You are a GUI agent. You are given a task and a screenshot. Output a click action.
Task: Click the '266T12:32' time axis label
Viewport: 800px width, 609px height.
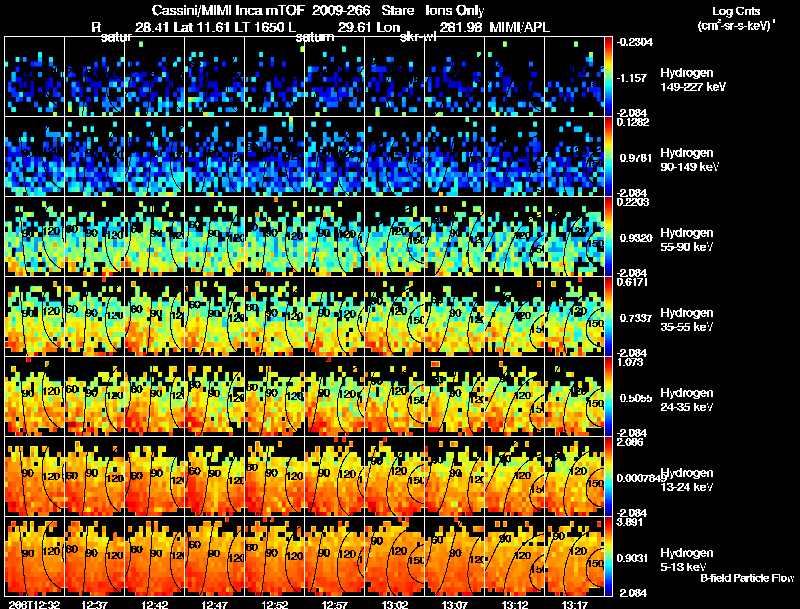point(35,604)
